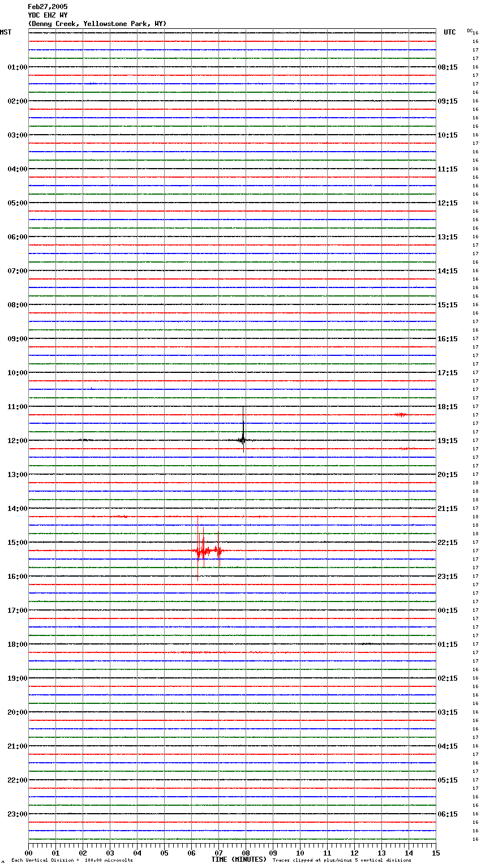Click the small red burst on the 11:15 trace
The height and width of the screenshot is (868, 481).
click(x=401, y=415)
